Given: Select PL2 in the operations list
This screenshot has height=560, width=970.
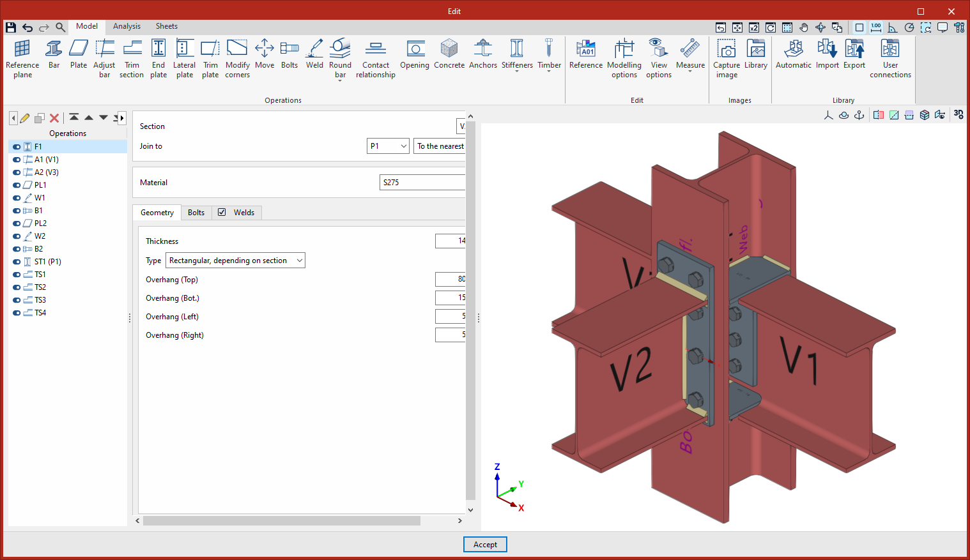Looking at the screenshot, I should click(40, 223).
